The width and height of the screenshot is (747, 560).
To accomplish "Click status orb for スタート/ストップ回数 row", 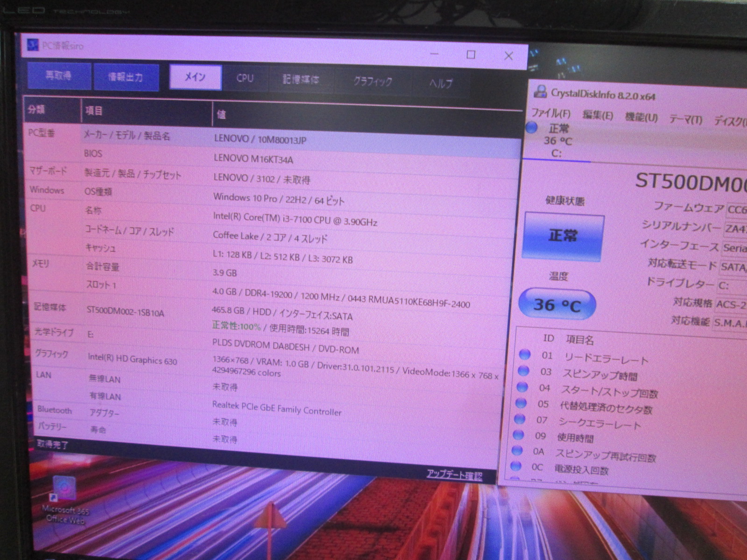I will [522, 387].
